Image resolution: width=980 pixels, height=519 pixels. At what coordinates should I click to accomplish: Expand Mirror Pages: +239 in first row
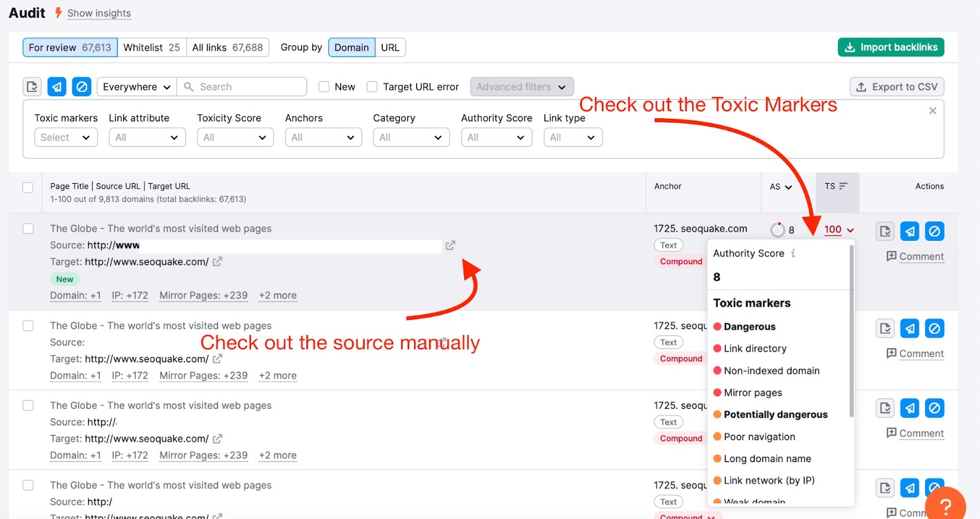(203, 295)
